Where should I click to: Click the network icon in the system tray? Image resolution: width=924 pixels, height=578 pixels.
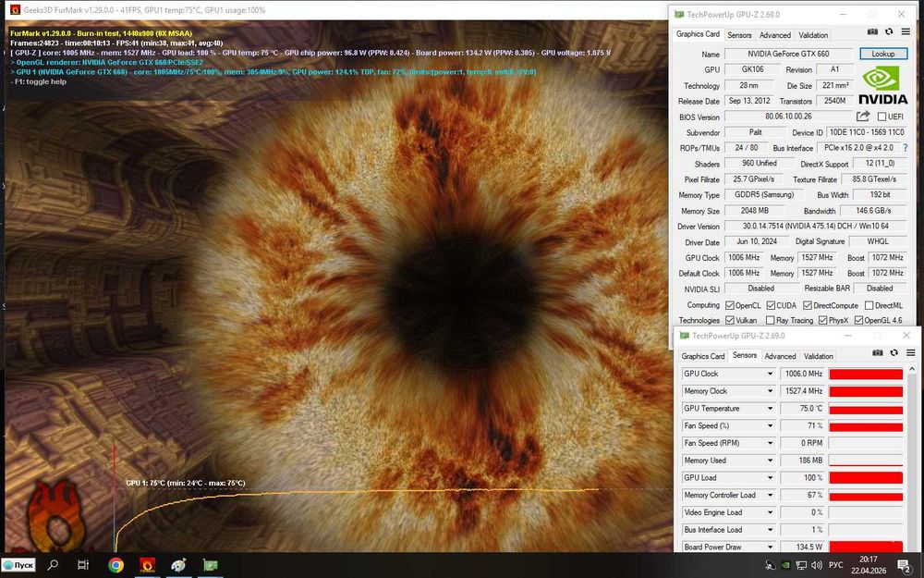(x=801, y=565)
